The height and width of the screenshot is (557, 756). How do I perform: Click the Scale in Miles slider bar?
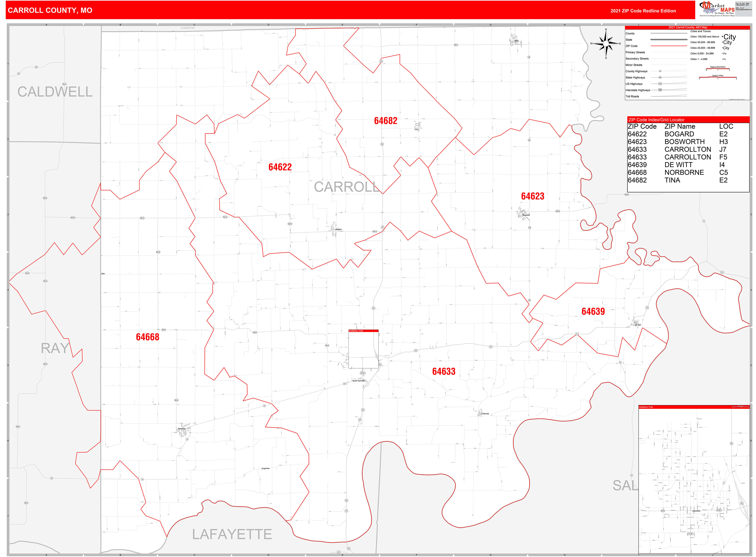coord(718,77)
